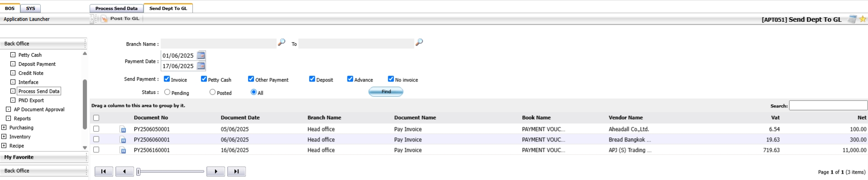Expand the Inventory tree node
Screen dimensions: 868x180
click(4, 136)
